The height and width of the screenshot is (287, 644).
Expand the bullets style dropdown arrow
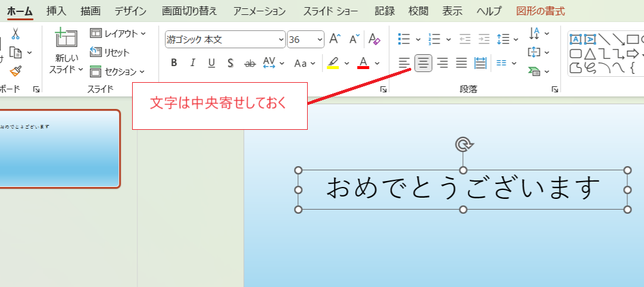(418, 39)
